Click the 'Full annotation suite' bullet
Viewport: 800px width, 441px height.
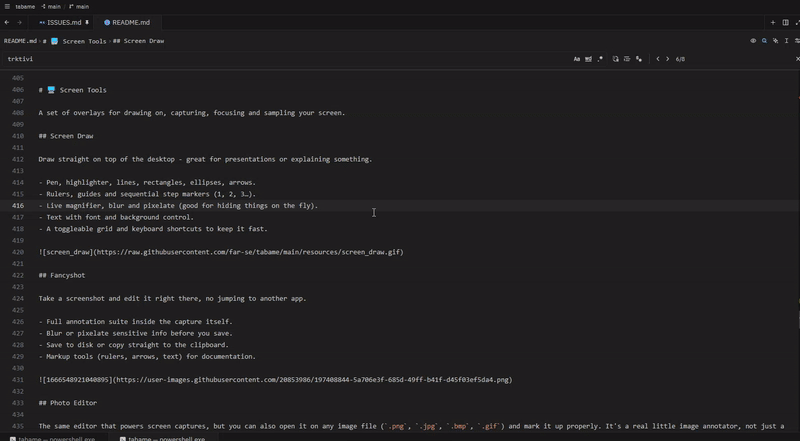[x=135, y=322]
